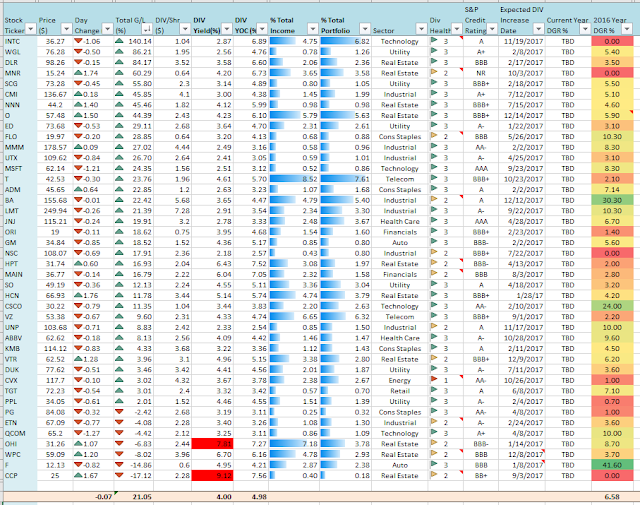Open the DIV/Shr ($) column filter dropdown

click(x=185, y=29)
